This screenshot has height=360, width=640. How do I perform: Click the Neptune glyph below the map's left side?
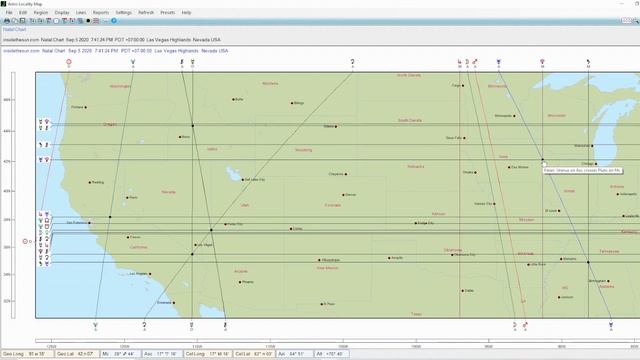tap(96, 325)
